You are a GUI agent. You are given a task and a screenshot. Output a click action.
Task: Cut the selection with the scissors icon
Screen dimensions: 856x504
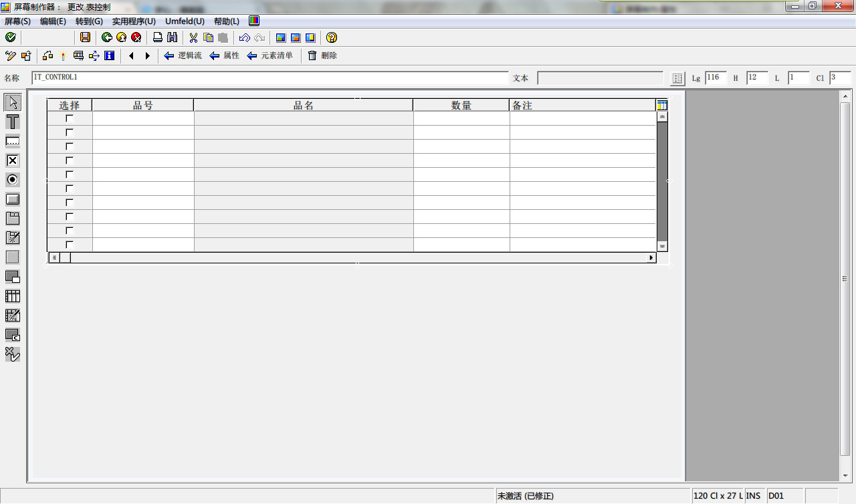pyautogui.click(x=194, y=37)
